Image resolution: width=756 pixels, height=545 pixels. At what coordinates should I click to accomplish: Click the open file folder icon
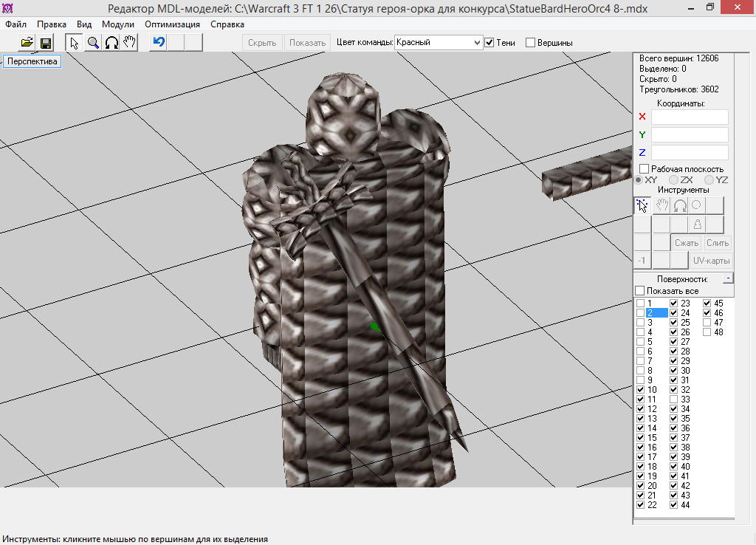click(x=27, y=43)
